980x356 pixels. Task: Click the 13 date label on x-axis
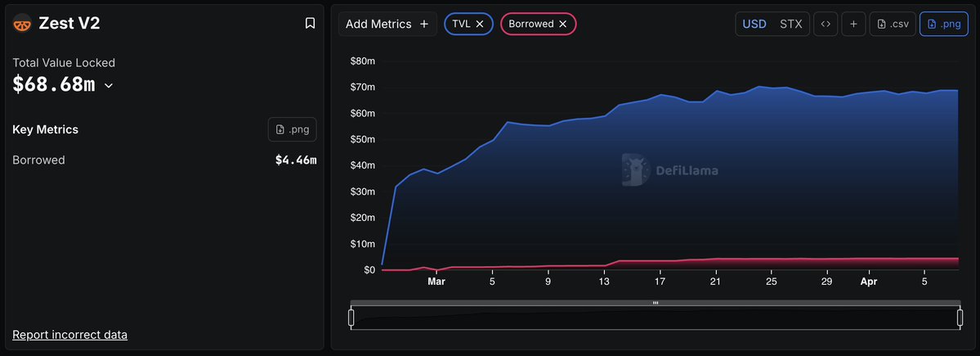604,282
